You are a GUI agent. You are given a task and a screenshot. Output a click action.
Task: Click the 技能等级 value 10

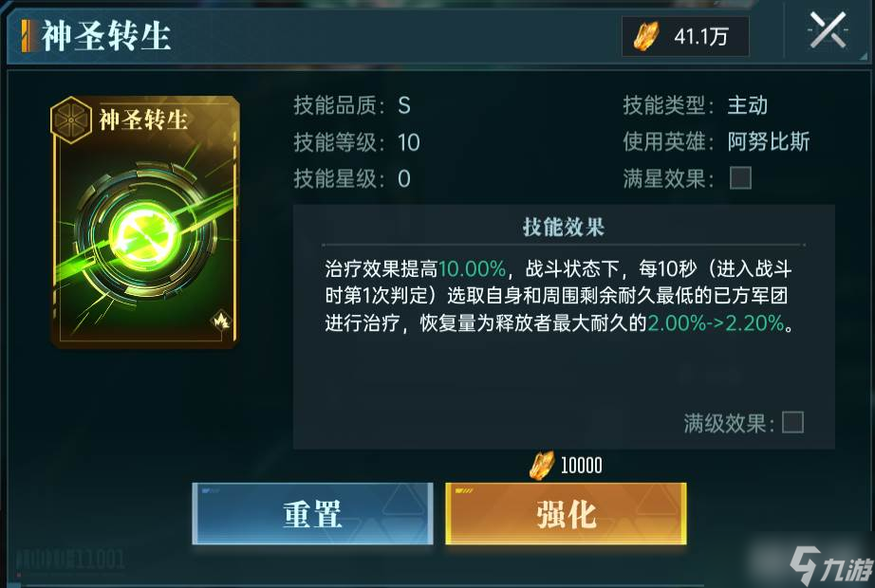click(x=408, y=143)
